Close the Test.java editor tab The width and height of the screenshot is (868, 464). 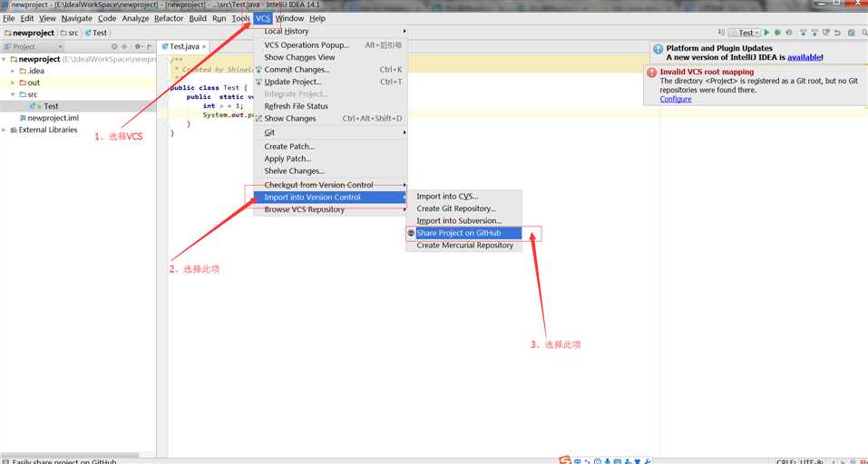204,47
